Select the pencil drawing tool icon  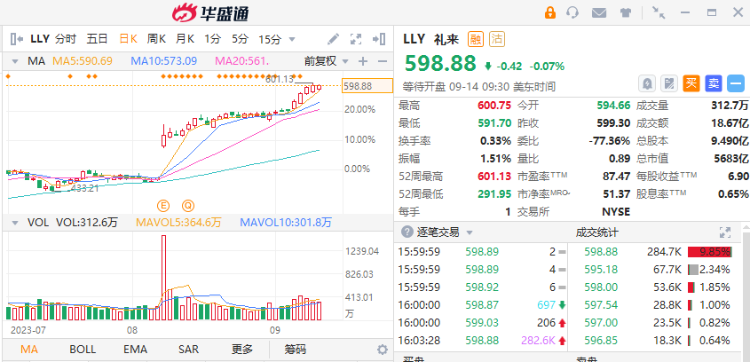333,39
